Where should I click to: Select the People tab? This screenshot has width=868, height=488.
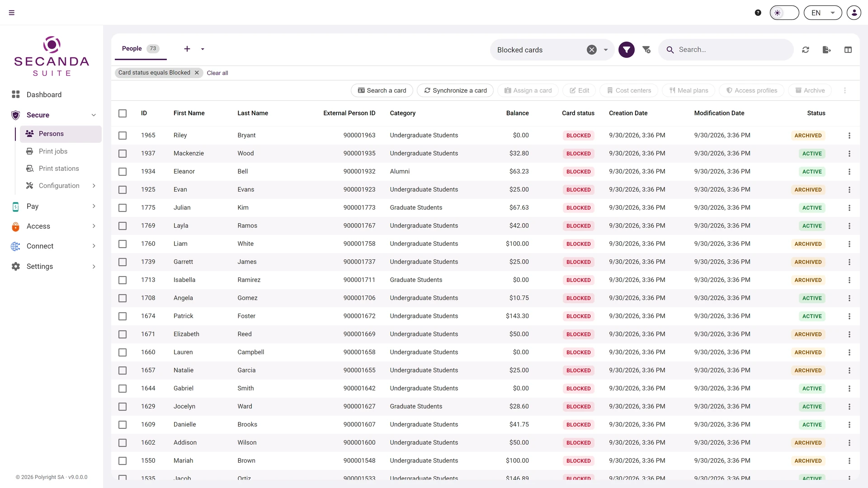coord(141,49)
